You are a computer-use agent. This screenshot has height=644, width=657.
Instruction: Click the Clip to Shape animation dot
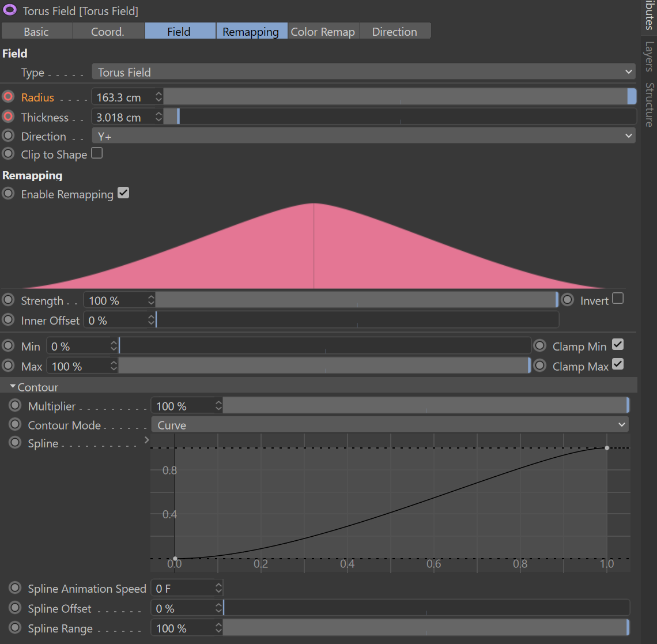[x=8, y=154]
